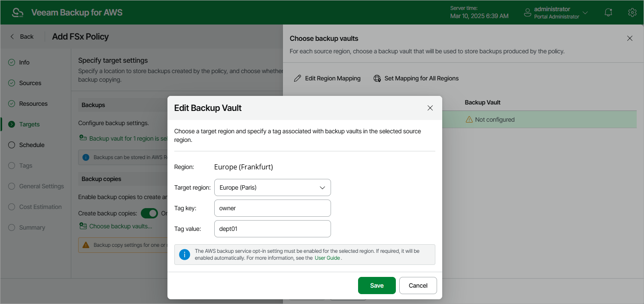
Task: Select the Resources wizard step
Action: [x=33, y=104]
